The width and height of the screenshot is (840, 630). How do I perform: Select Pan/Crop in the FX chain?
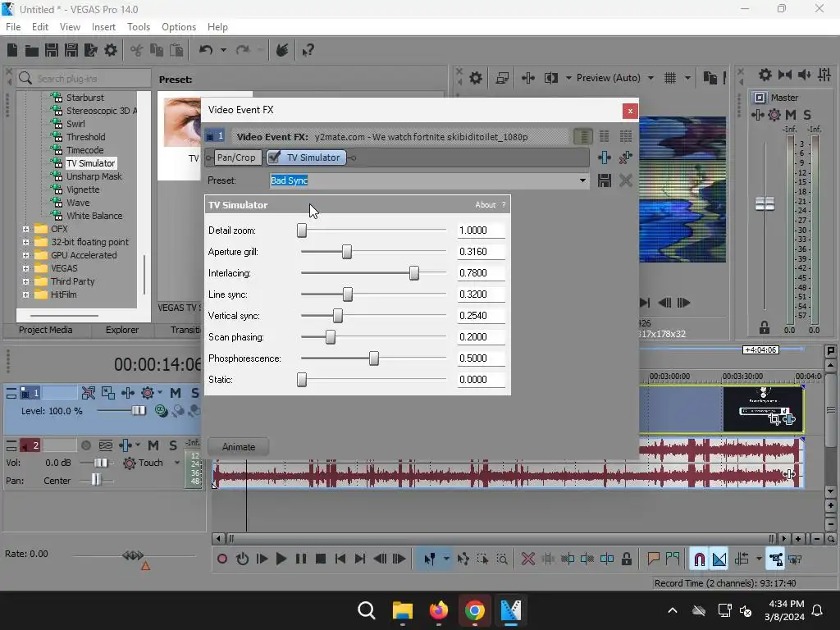[x=236, y=157]
